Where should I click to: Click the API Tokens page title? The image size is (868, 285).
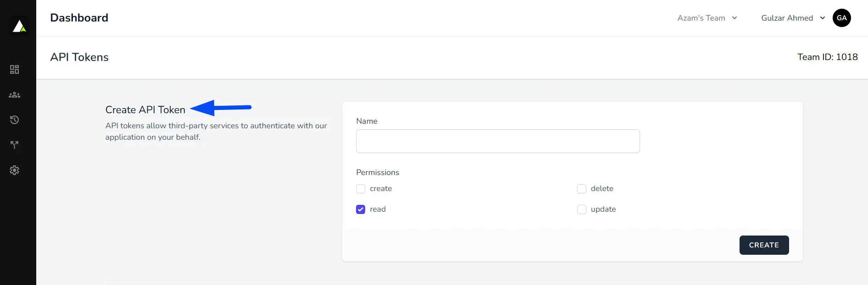click(x=79, y=57)
